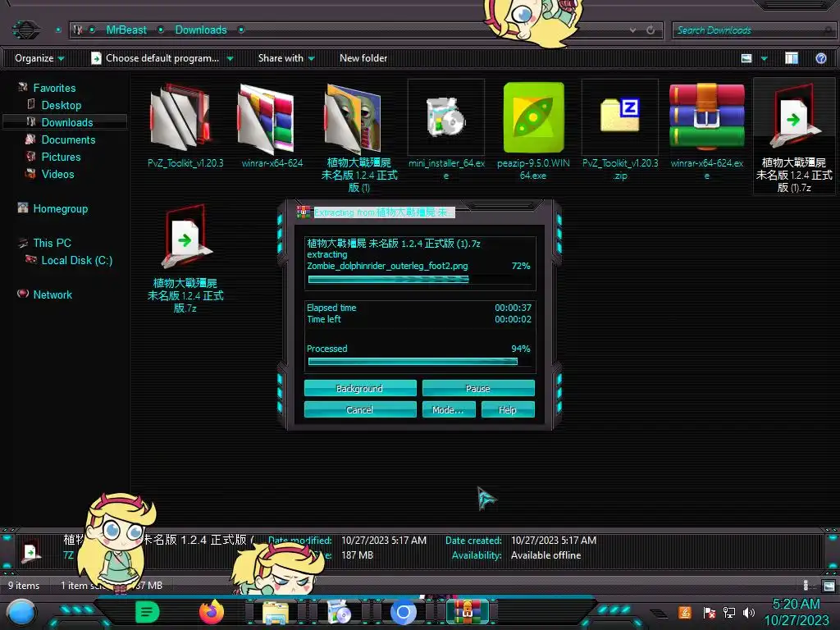Click the back/forward navigation button

(25, 30)
